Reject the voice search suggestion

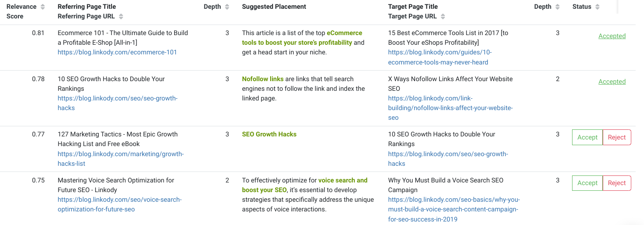[x=616, y=183]
